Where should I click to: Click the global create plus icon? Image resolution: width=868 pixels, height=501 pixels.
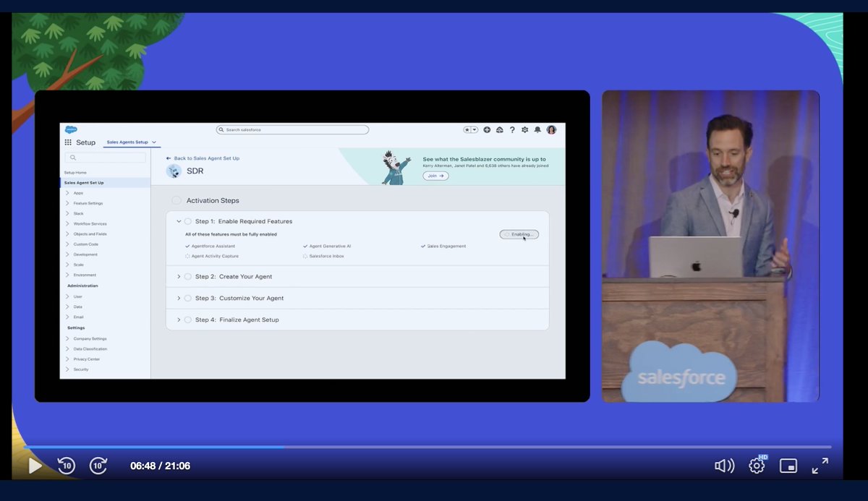click(486, 129)
